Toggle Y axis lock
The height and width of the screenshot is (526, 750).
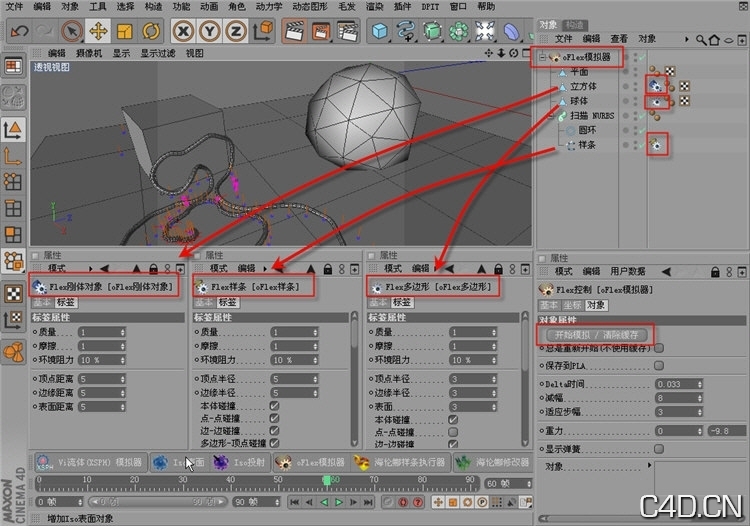coord(210,31)
